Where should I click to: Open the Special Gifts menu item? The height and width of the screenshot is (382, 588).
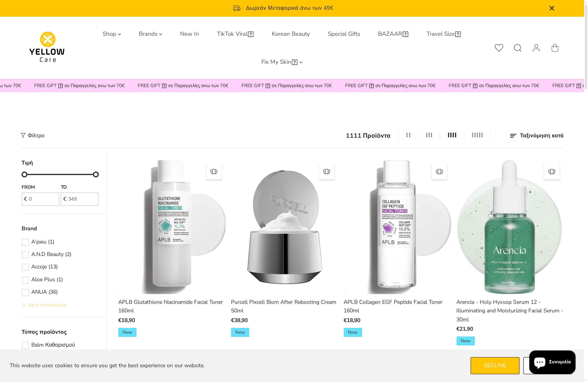344,34
